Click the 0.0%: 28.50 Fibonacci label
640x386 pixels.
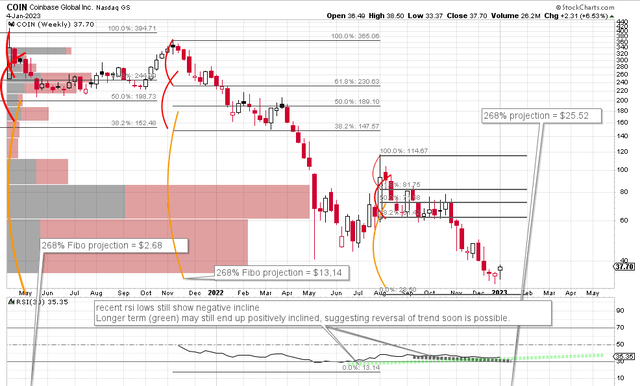point(398,290)
